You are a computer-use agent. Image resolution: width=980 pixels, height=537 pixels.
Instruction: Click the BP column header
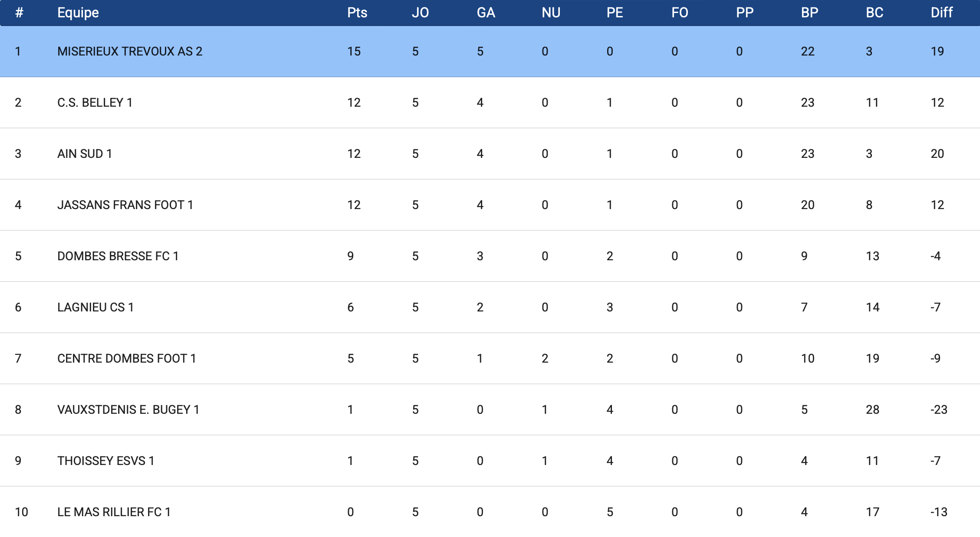[809, 13]
